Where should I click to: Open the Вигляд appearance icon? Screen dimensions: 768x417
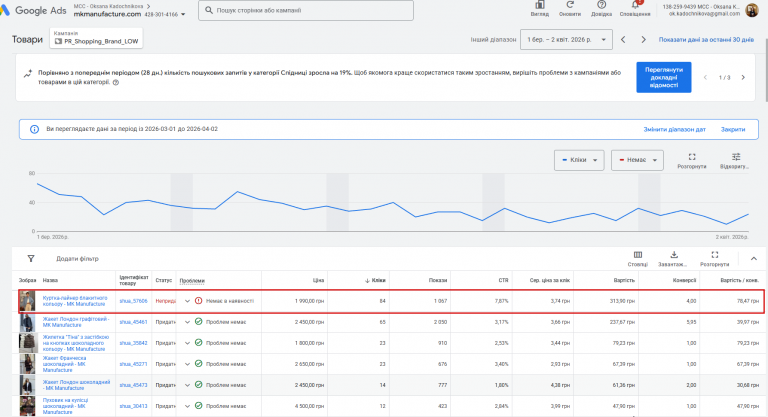(539, 7)
